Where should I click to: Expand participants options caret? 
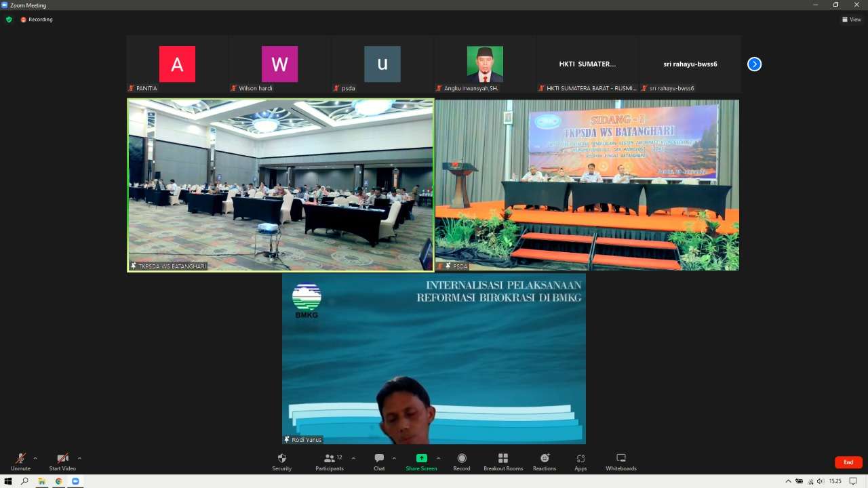353,458
